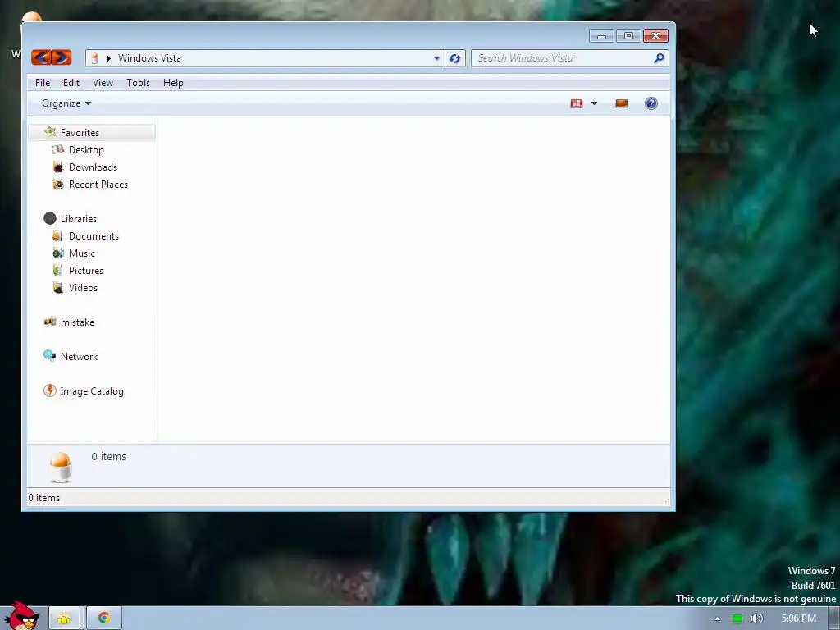Viewport: 840px width, 630px height.
Task: Click the Videos library icon
Action: (x=58, y=288)
